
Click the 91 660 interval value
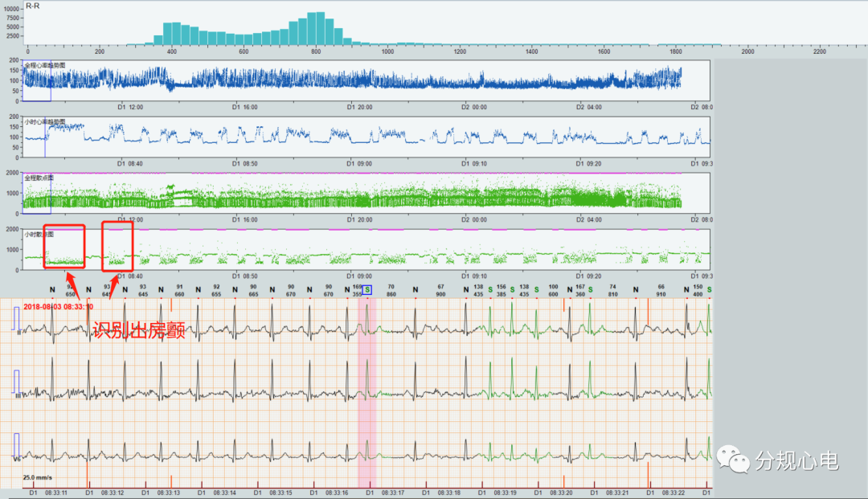(x=179, y=290)
